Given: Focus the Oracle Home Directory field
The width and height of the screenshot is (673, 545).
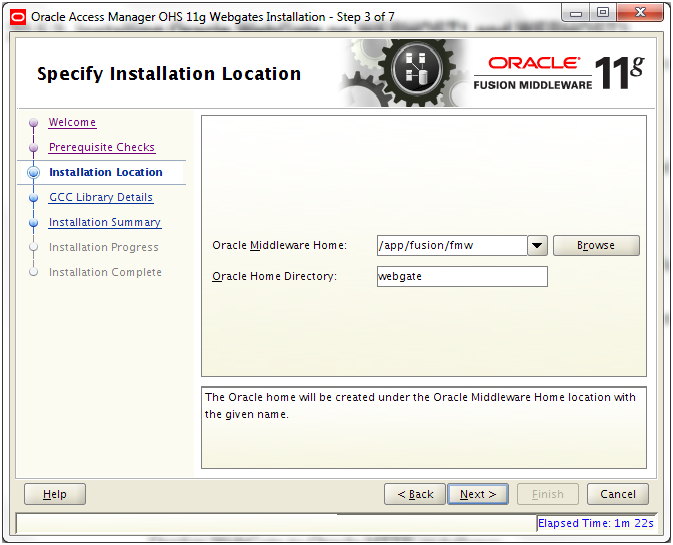Looking at the screenshot, I should pyautogui.click(x=462, y=276).
